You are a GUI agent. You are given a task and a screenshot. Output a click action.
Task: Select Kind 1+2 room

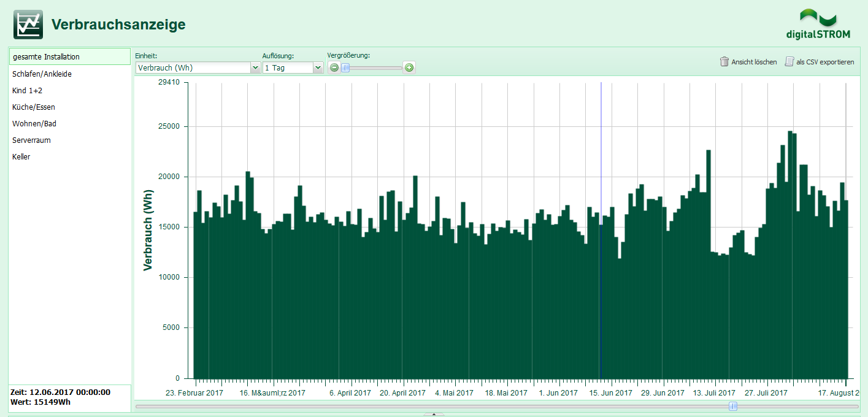pyautogui.click(x=70, y=91)
